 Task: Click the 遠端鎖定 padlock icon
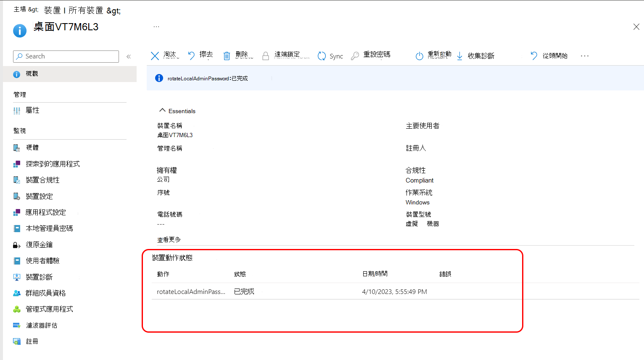click(x=266, y=56)
